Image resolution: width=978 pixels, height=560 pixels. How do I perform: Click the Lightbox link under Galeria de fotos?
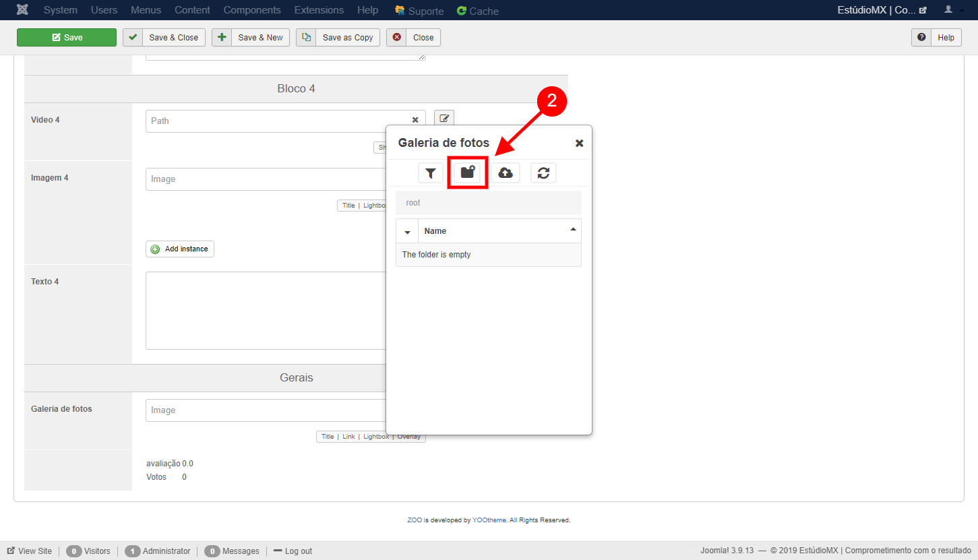pyautogui.click(x=376, y=437)
